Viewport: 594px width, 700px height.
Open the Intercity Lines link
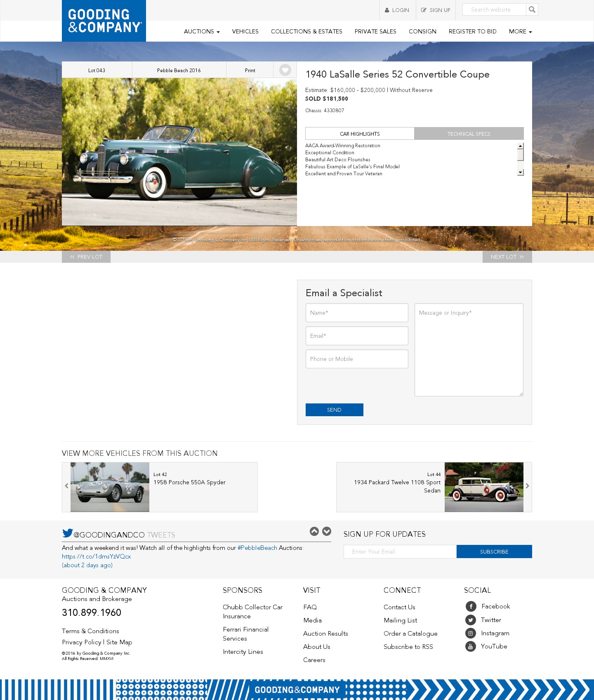(243, 652)
